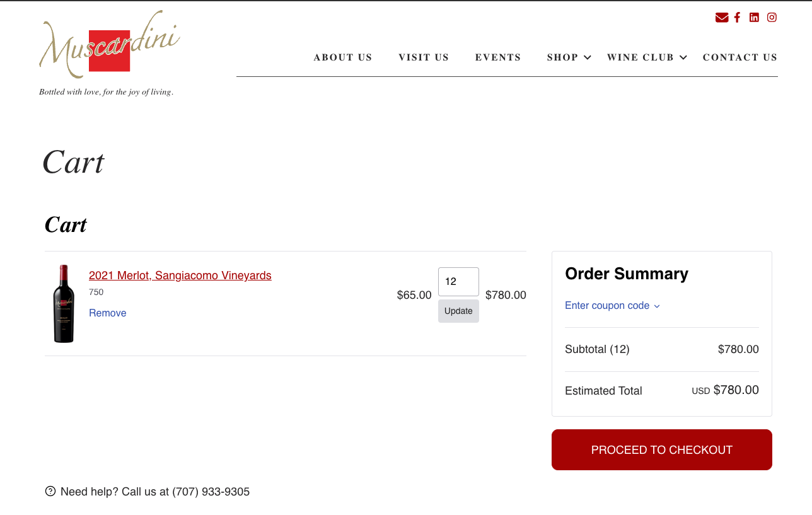
Task: Click the quantity input field
Action: pyautogui.click(x=458, y=282)
